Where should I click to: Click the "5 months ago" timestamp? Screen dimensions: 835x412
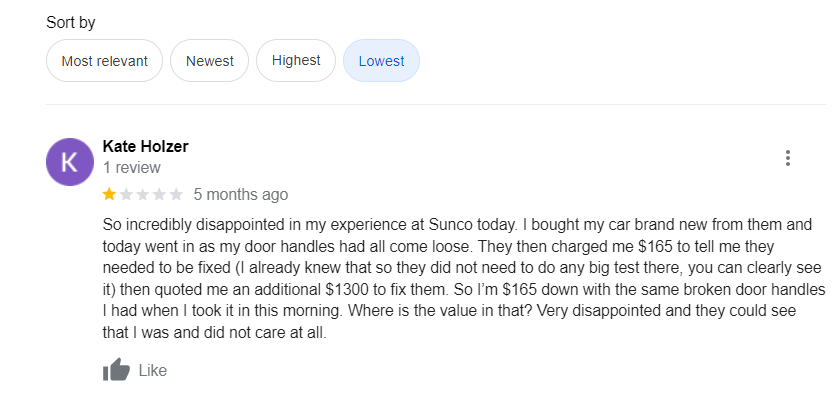[x=240, y=194]
